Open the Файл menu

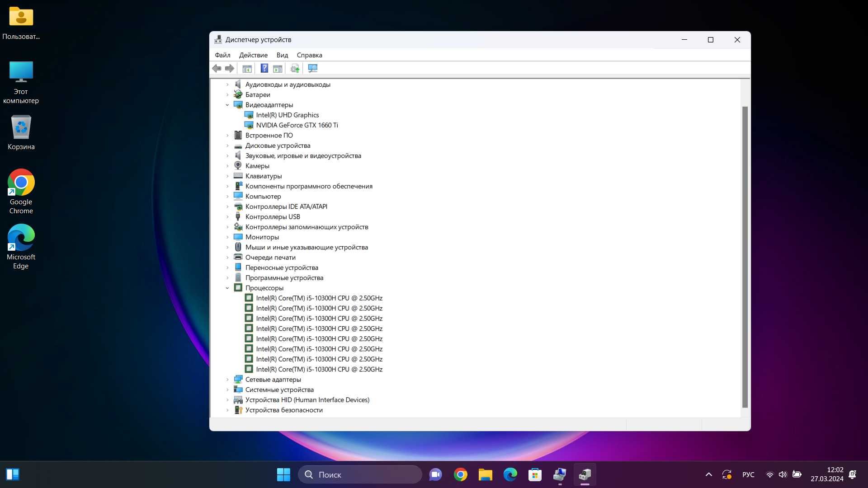(222, 55)
